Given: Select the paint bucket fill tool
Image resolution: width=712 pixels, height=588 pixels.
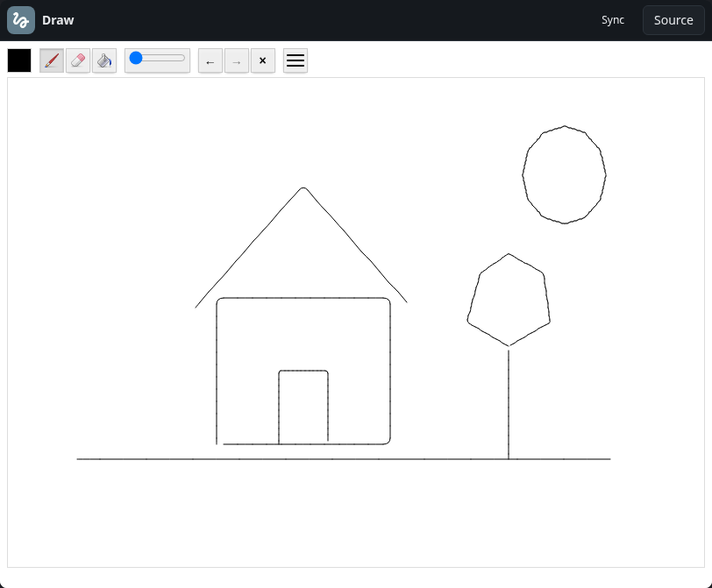Looking at the screenshot, I should point(104,60).
